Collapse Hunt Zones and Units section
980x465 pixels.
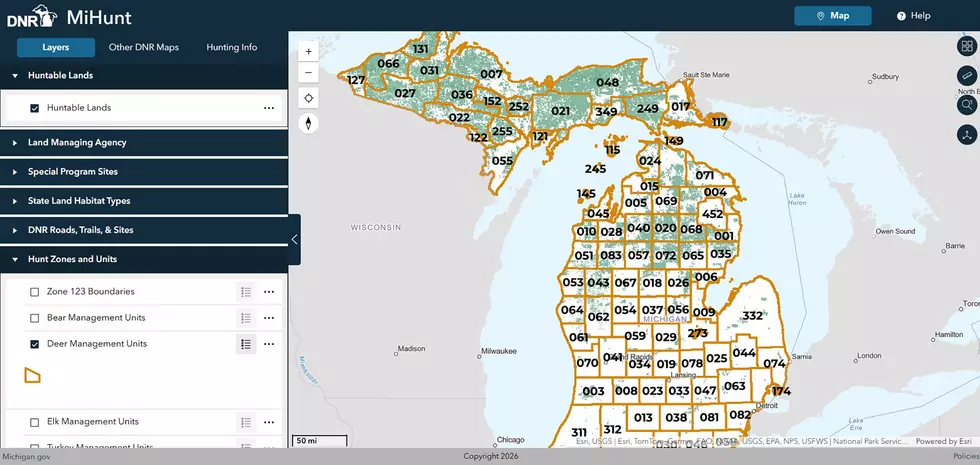tap(144, 259)
